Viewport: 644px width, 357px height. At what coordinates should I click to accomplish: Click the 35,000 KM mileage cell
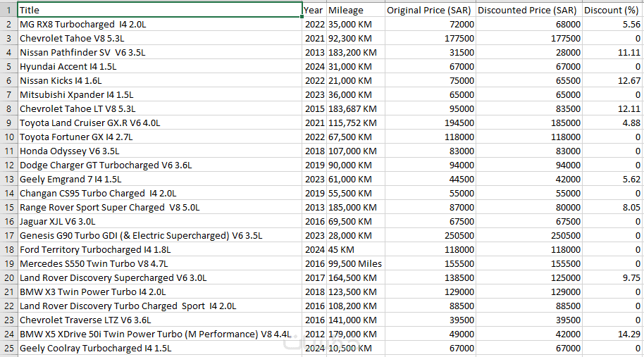(356, 24)
